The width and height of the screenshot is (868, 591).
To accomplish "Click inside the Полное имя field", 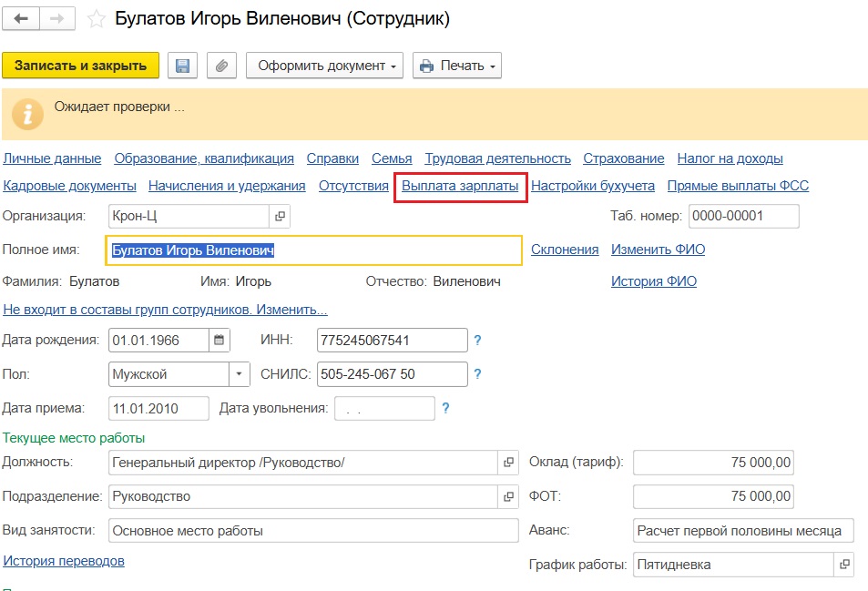I will click(x=314, y=250).
